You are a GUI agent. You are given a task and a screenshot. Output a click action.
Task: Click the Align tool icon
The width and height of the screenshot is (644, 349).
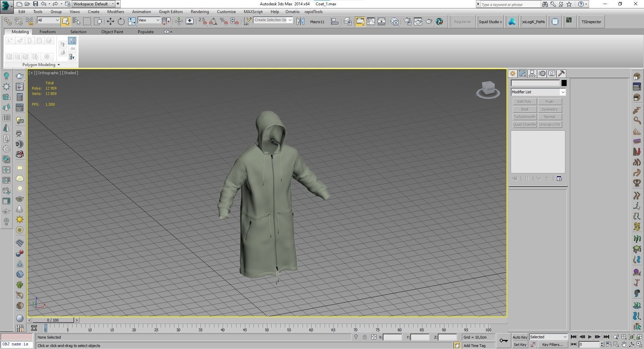pyautogui.click(x=334, y=21)
